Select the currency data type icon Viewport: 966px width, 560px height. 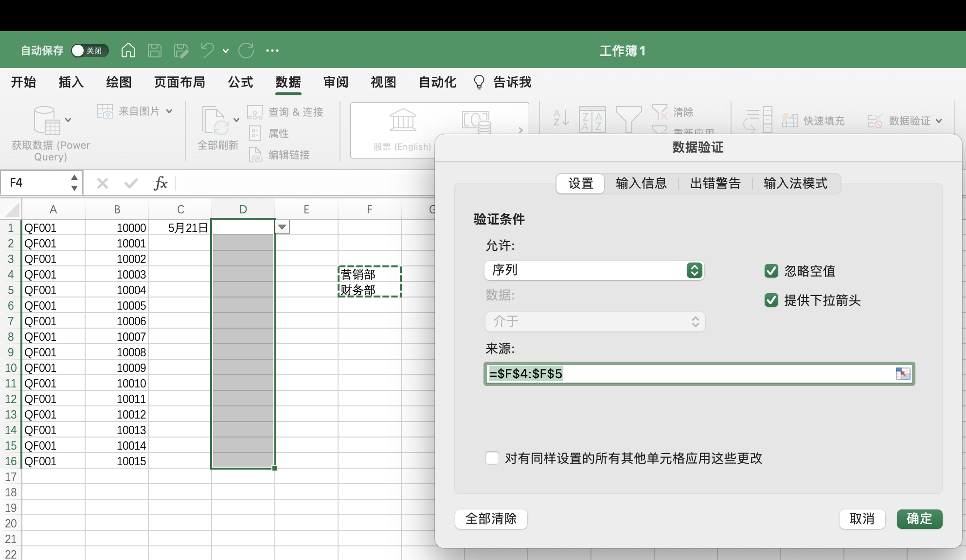coord(477,122)
